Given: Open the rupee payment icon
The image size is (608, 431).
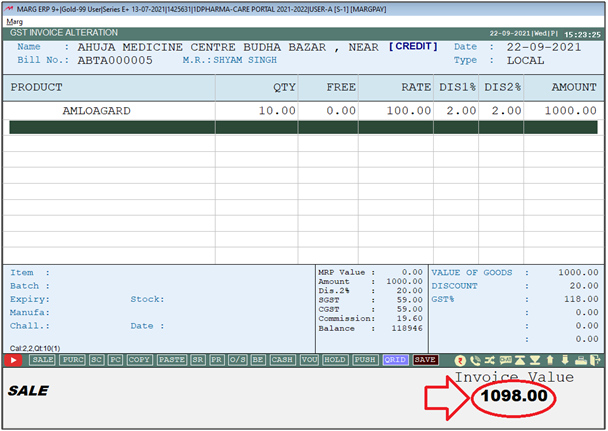Looking at the screenshot, I should pyautogui.click(x=460, y=360).
